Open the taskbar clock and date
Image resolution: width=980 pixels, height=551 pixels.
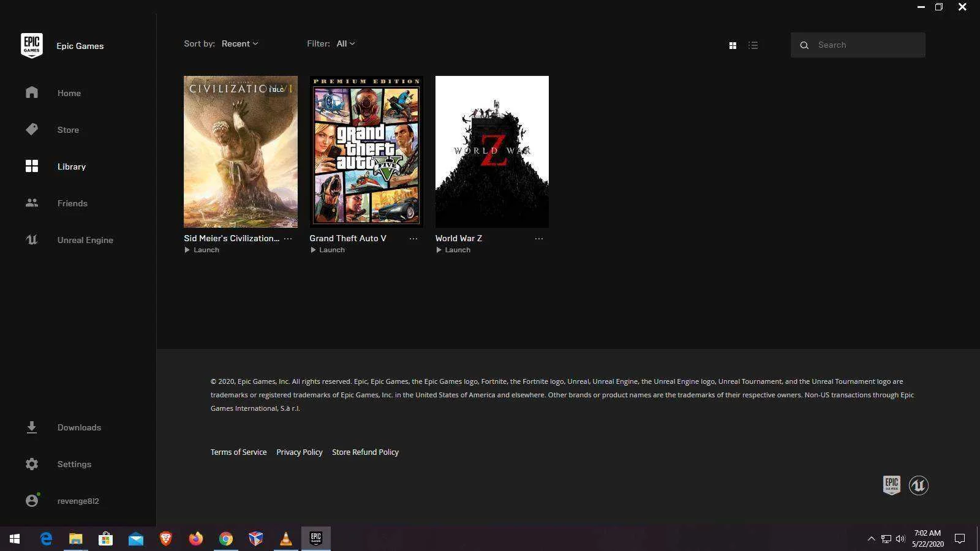(927, 539)
